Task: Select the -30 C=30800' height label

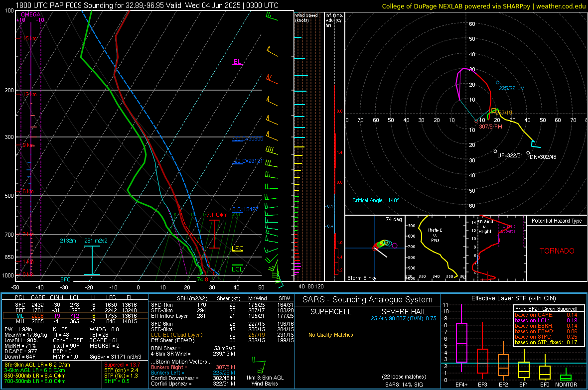Action: pos(248,139)
